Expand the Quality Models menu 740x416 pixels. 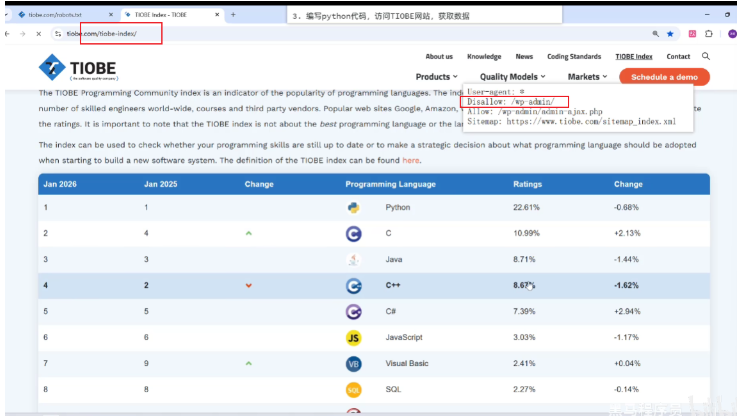point(513,76)
